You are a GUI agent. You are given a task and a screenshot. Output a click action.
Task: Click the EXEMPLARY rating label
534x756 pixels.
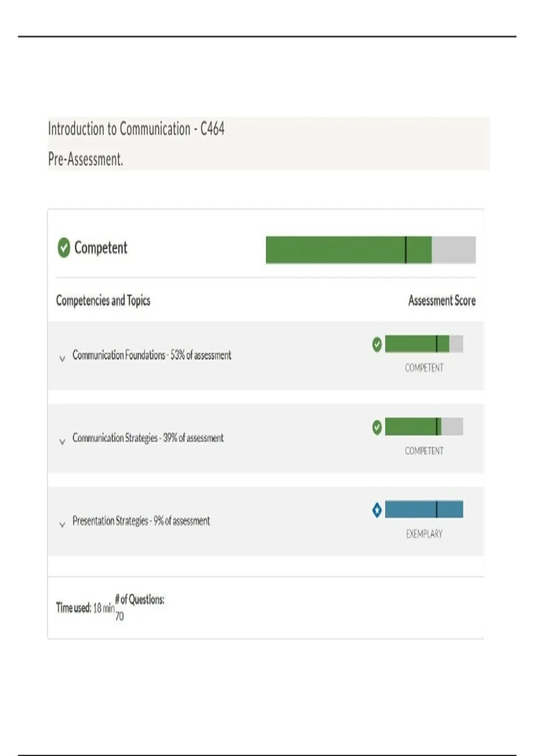point(424,534)
